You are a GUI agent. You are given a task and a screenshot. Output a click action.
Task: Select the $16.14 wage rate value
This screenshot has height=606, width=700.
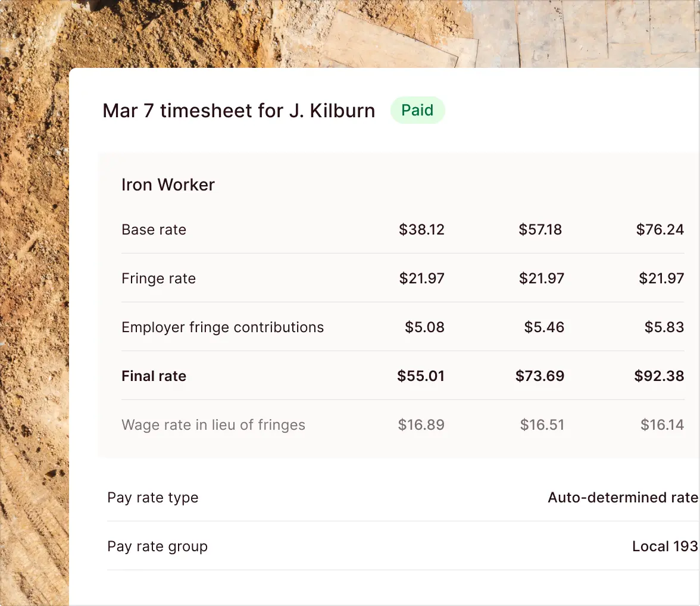[662, 424]
